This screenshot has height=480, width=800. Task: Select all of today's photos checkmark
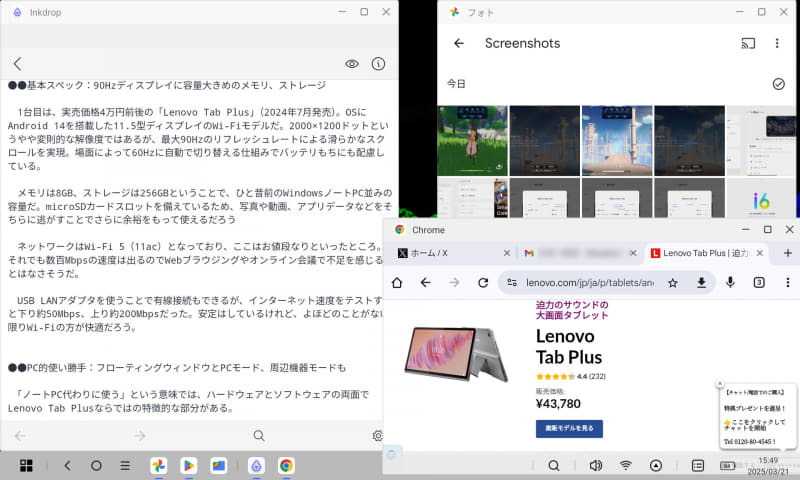click(x=779, y=84)
